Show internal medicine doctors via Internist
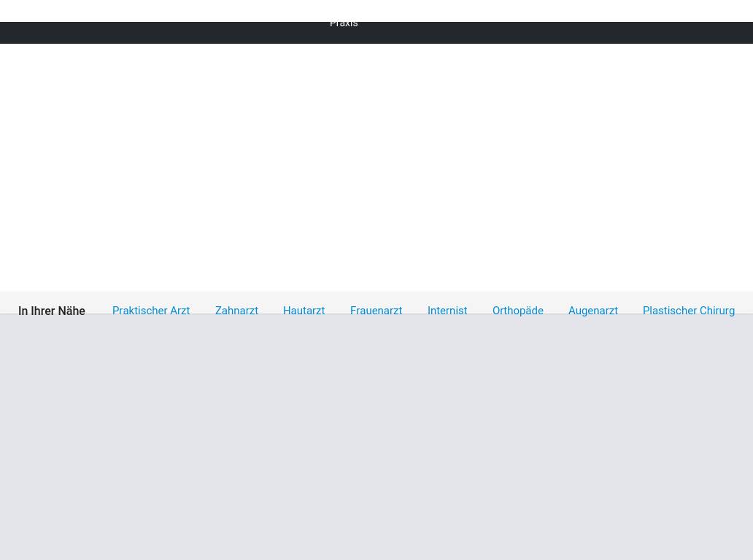Screen dimensions: 753x560 tap(447, 311)
